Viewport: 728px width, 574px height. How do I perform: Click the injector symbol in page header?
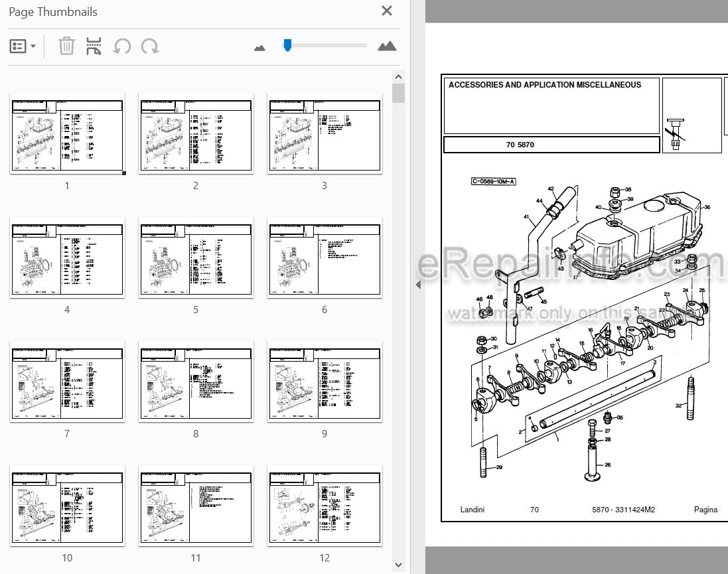[x=676, y=134]
